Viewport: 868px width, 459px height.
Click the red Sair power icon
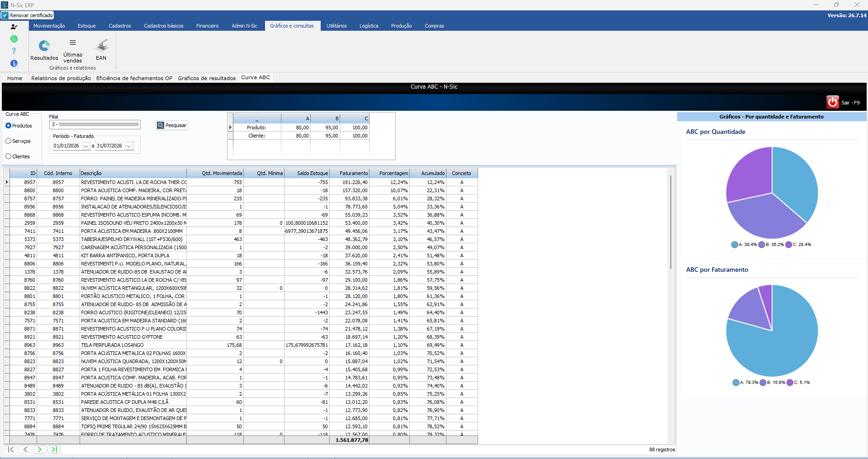click(x=833, y=102)
